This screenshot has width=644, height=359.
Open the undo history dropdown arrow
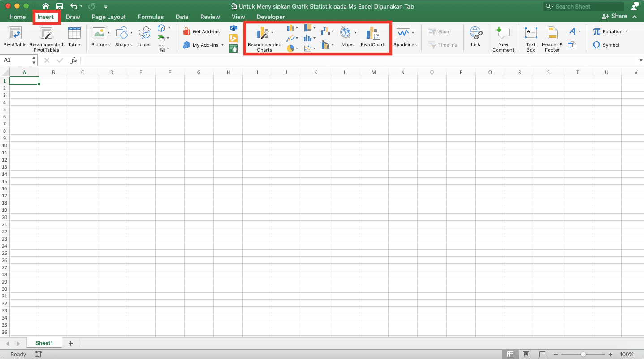pyautogui.click(x=81, y=7)
